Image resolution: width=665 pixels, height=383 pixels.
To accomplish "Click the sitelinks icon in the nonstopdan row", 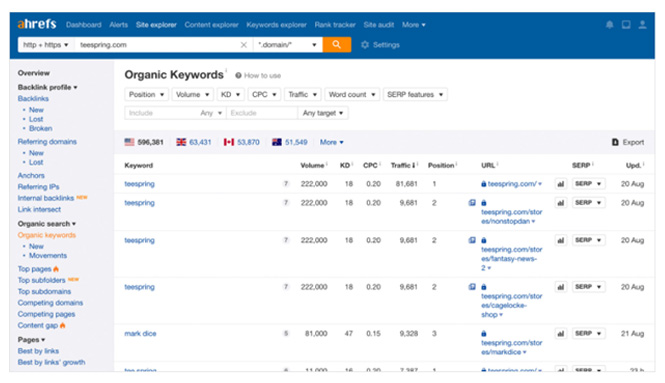I will pos(472,203).
